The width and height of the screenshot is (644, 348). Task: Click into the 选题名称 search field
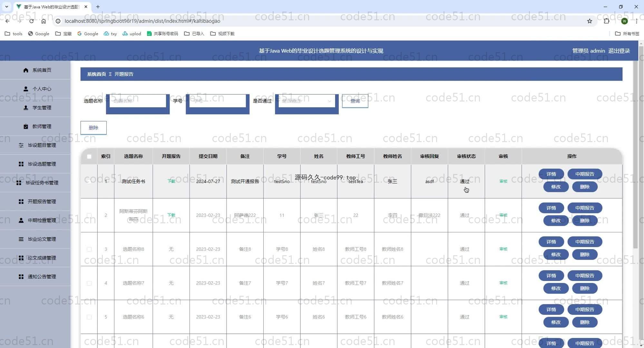tap(138, 101)
